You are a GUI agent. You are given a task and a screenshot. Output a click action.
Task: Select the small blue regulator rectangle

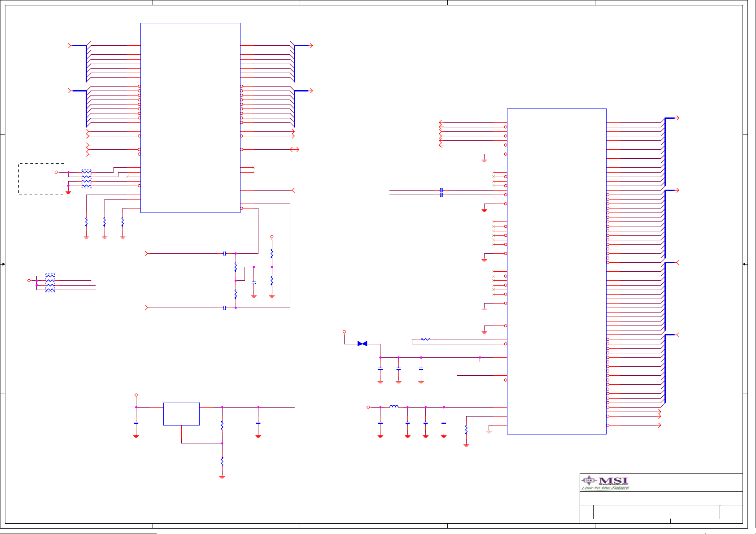[181, 414]
